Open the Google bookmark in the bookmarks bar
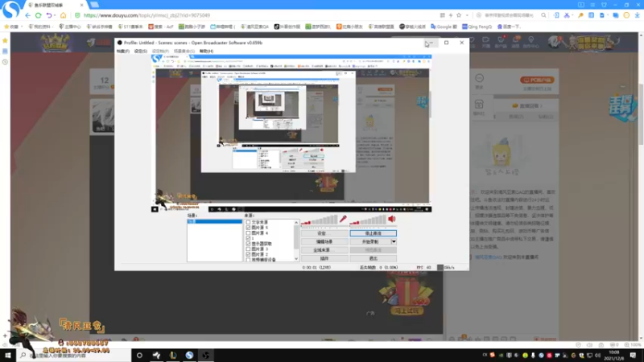 click(444, 27)
